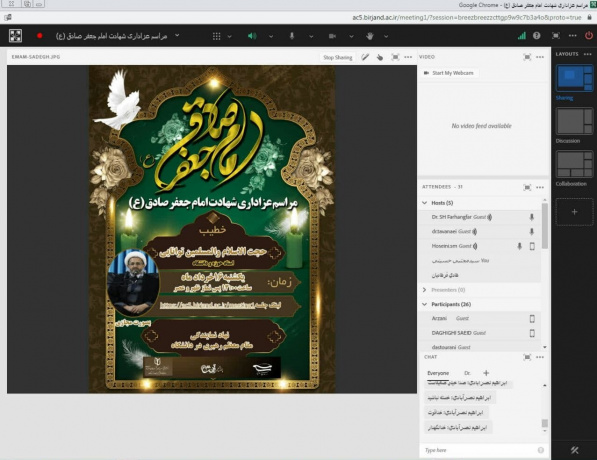
Task: Check the green connection status bars
Action: (x=522, y=36)
